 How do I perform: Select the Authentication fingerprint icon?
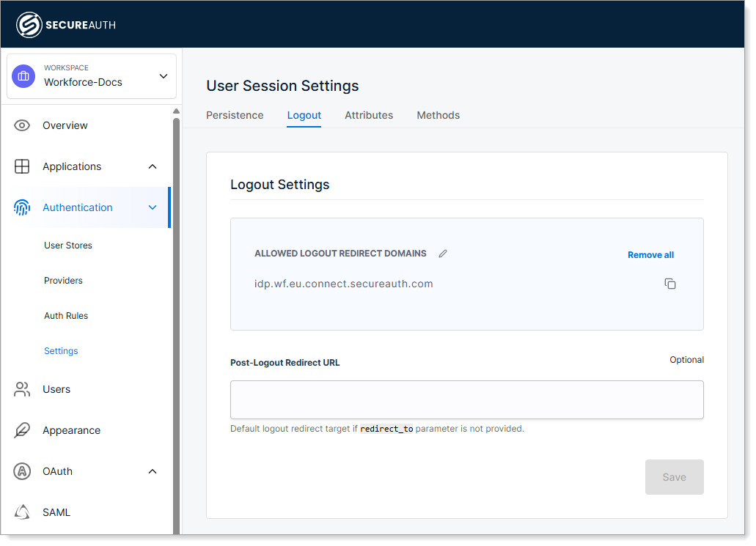click(x=22, y=207)
